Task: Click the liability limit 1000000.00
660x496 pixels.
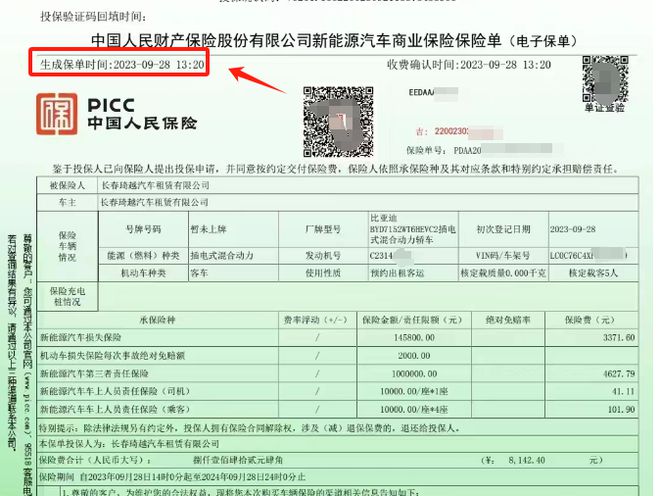Action: 414,374
